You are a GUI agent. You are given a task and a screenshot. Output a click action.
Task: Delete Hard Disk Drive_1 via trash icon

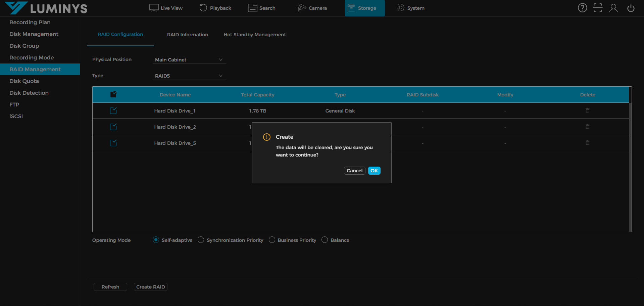click(x=587, y=111)
